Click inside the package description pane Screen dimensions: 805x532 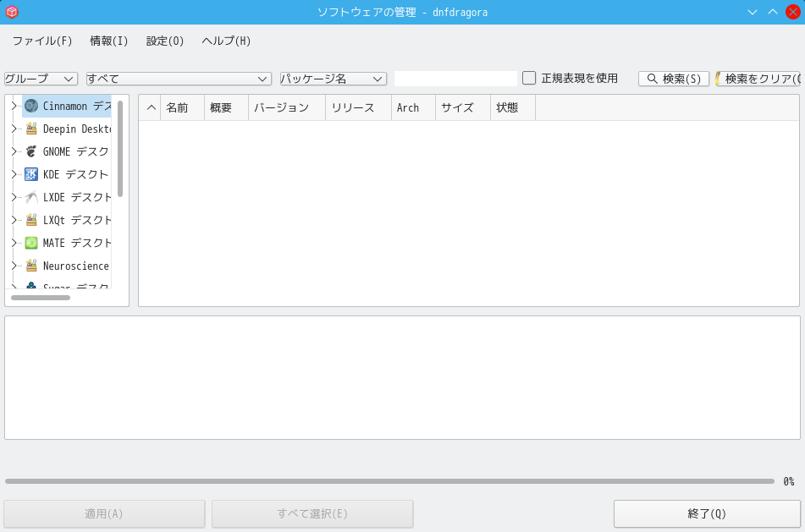403,377
